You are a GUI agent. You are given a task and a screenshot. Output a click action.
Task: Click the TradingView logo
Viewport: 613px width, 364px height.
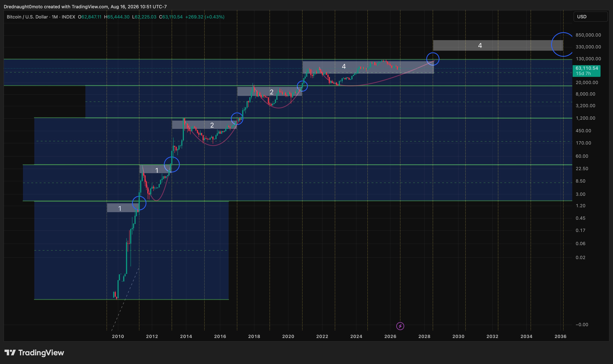(x=34, y=353)
